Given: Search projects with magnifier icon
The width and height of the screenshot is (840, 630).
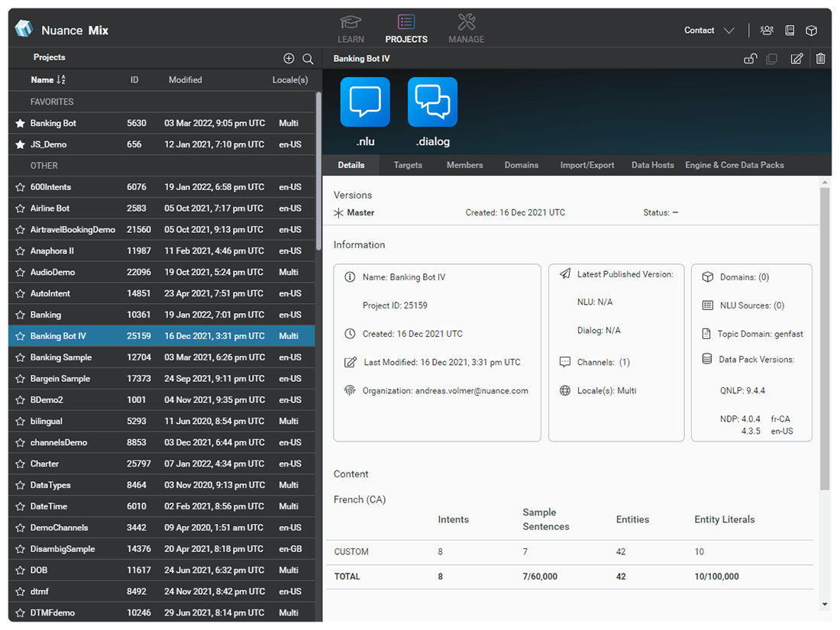Looking at the screenshot, I should [308, 58].
